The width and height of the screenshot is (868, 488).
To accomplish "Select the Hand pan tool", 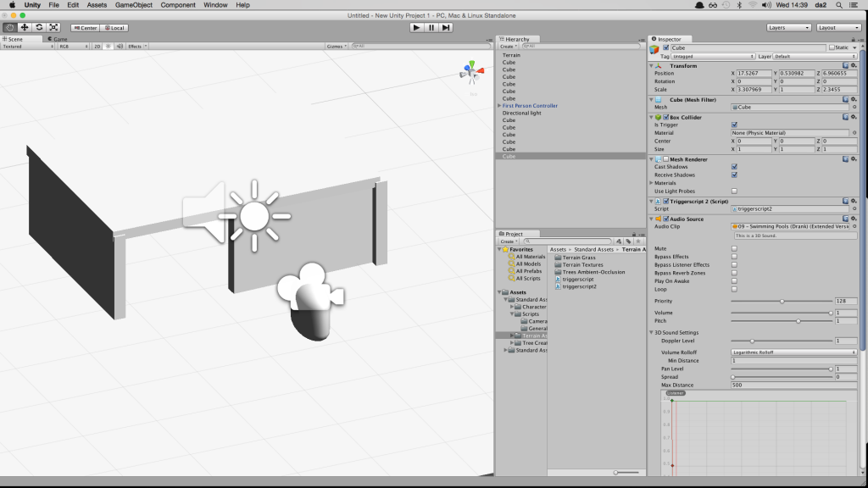I will tap(8, 27).
